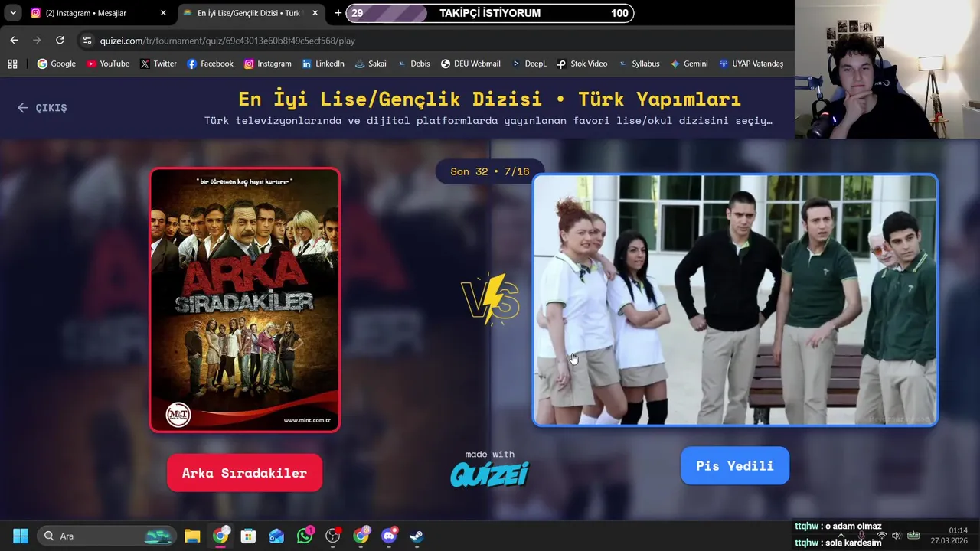
Task: Click the quizei.com address bar URL
Action: (x=227, y=41)
